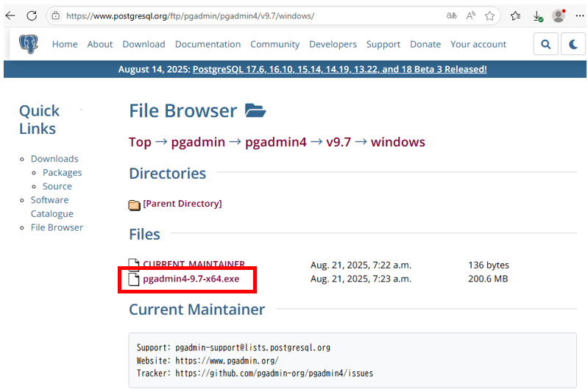Viewport: 588px width, 392px height.
Task: Click the site search magnifier button
Action: tap(545, 44)
